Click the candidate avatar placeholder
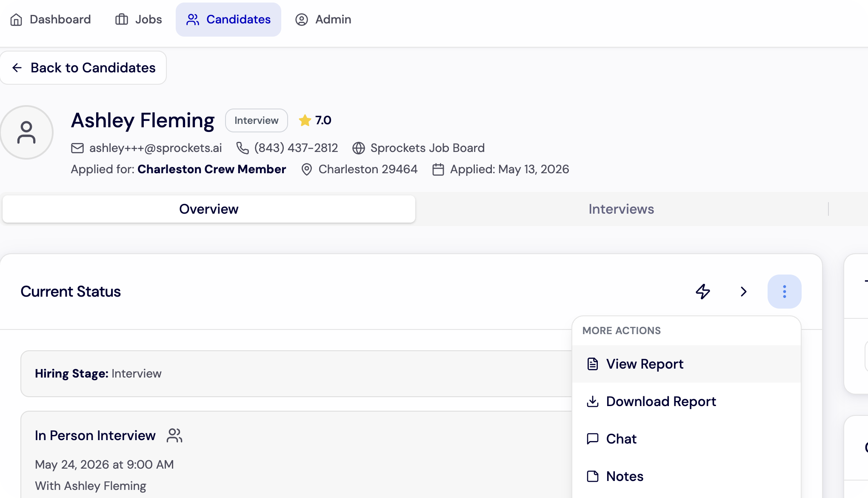Screen dimensions: 868x498 click(26, 132)
